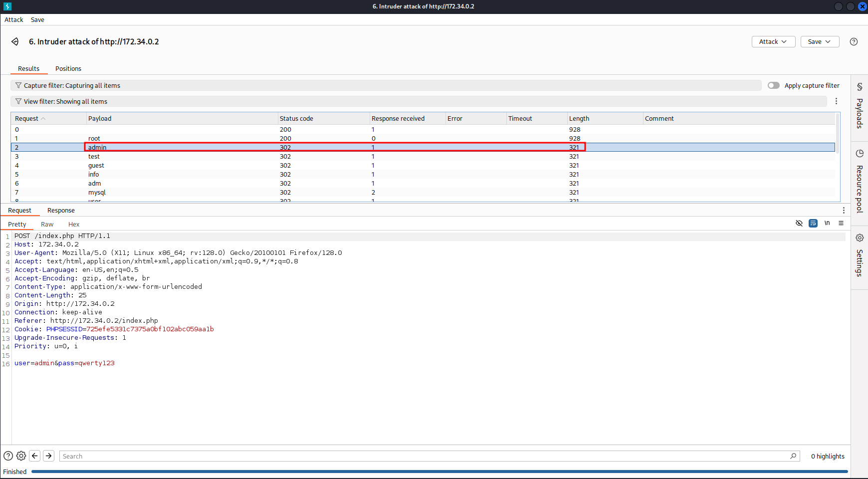The image size is (868, 479).
Task: Switch to Hex view
Action: [x=74, y=225]
